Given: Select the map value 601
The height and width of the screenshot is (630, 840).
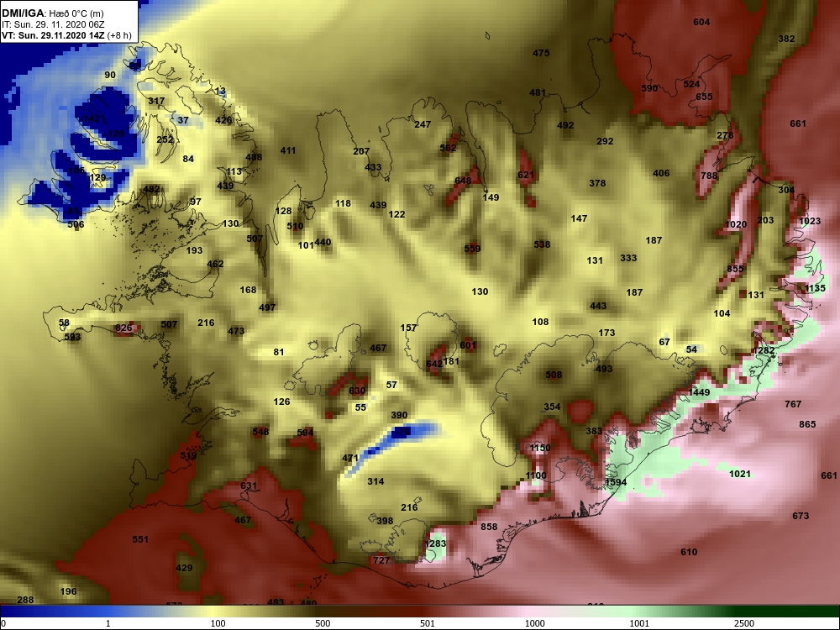Looking at the screenshot, I should pyautogui.click(x=468, y=345).
